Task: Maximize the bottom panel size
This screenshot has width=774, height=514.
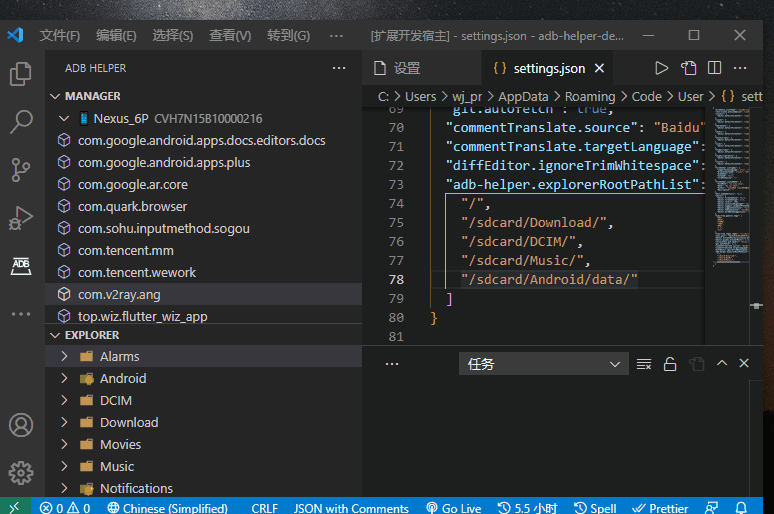Action: pyautogui.click(x=722, y=363)
